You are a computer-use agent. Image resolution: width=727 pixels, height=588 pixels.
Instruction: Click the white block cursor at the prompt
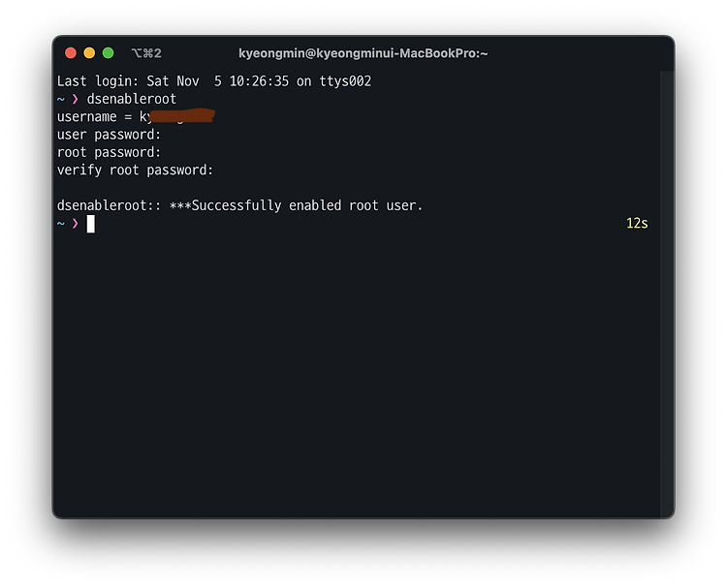tap(91, 224)
